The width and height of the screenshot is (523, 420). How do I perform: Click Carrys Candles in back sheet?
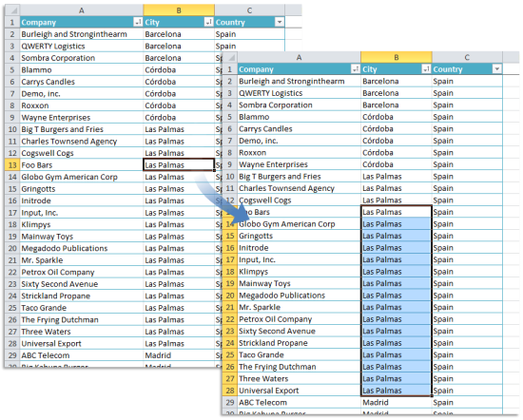(82, 82)
